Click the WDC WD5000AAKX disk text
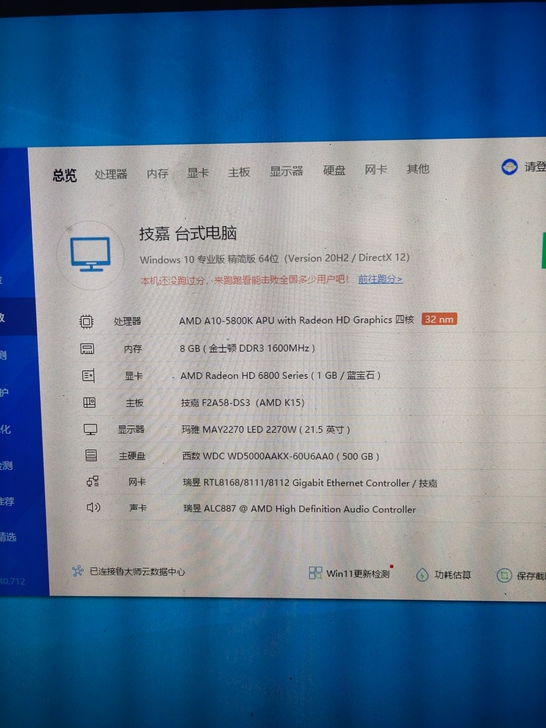Image resolution: width=546 pixels, height=728 pixels. 281,456
